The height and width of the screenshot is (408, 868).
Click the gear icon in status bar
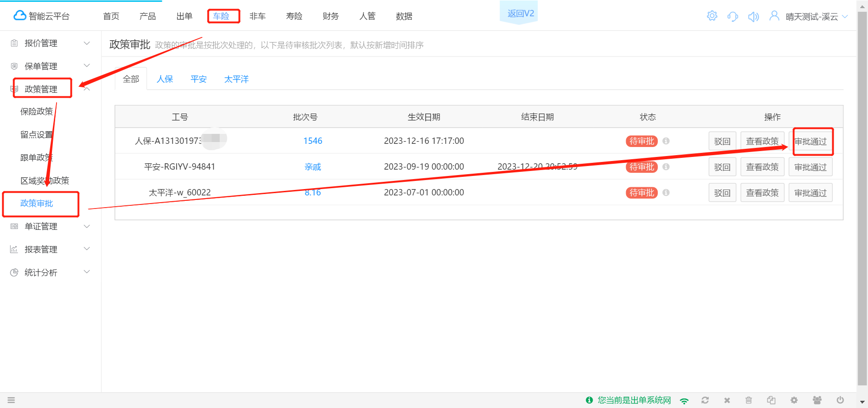coord(794,400)
